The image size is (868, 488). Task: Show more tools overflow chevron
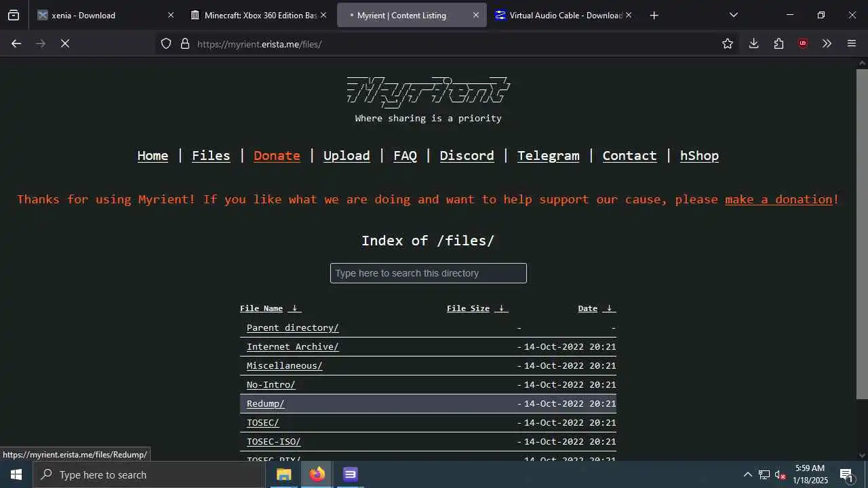pyautogui.click(x=827, y=43)
